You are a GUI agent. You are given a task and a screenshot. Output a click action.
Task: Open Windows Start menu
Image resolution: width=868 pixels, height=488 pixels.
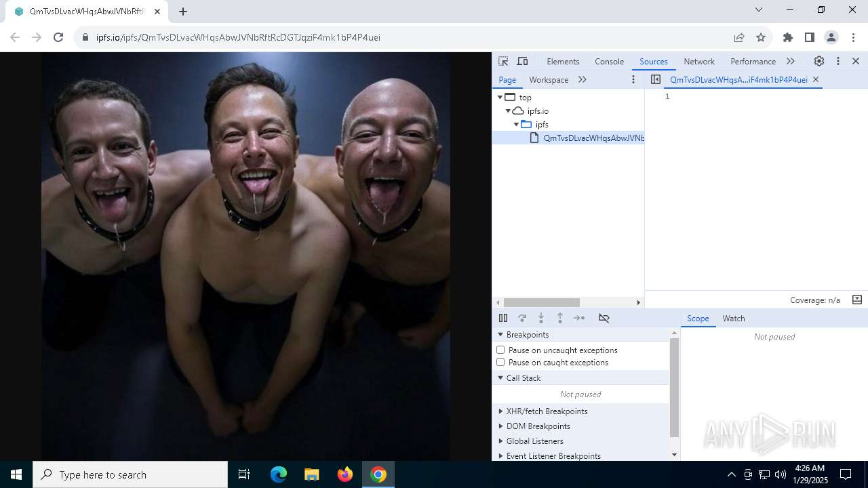pos(16,474)
